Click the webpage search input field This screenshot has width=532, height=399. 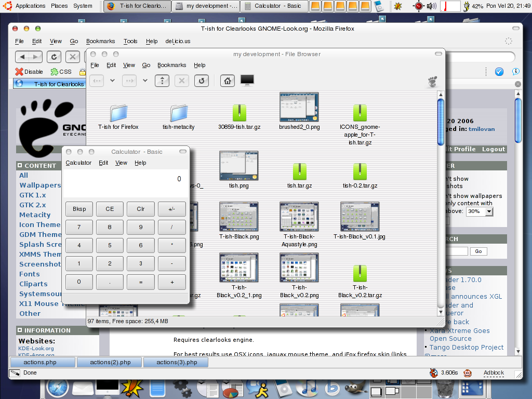pos(457,251)
